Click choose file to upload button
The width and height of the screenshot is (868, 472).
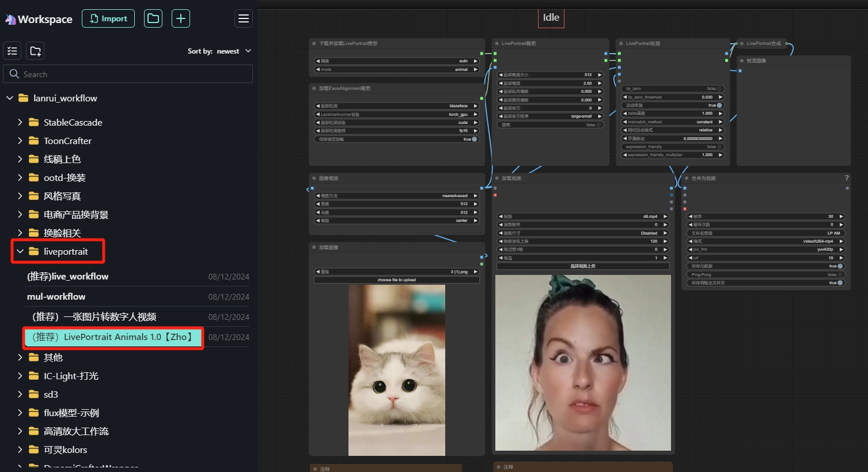396,280
